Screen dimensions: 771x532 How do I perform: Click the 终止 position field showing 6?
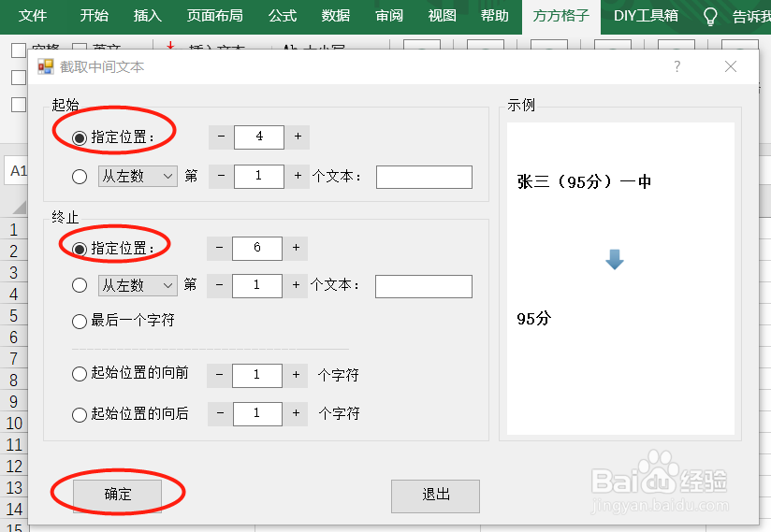[x=257, y=248]
